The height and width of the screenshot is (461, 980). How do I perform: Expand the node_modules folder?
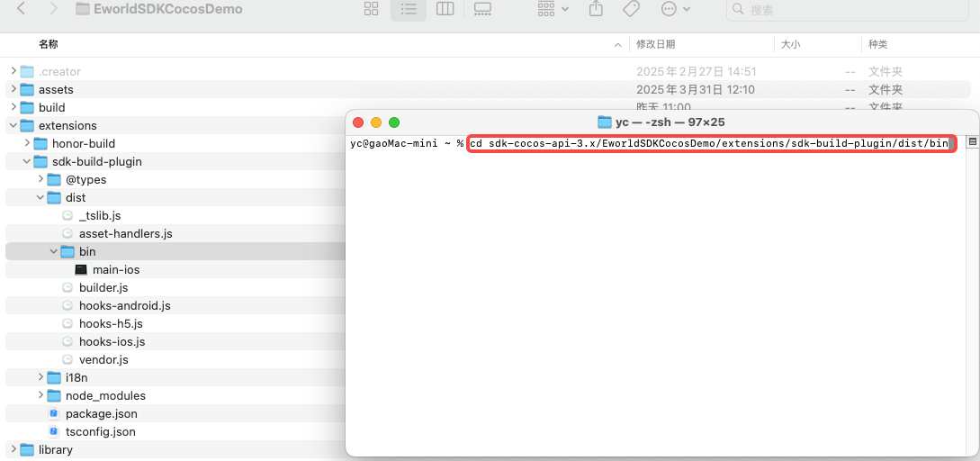coord(41,396)
